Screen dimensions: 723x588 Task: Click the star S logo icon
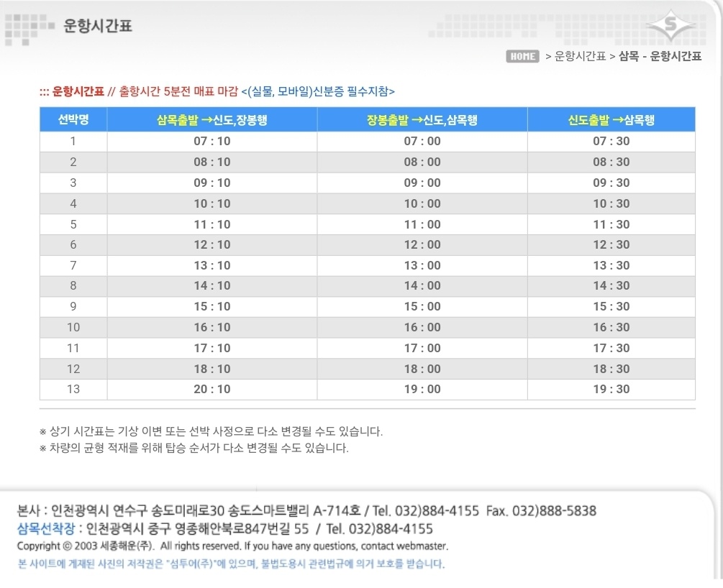click(670, 24)
